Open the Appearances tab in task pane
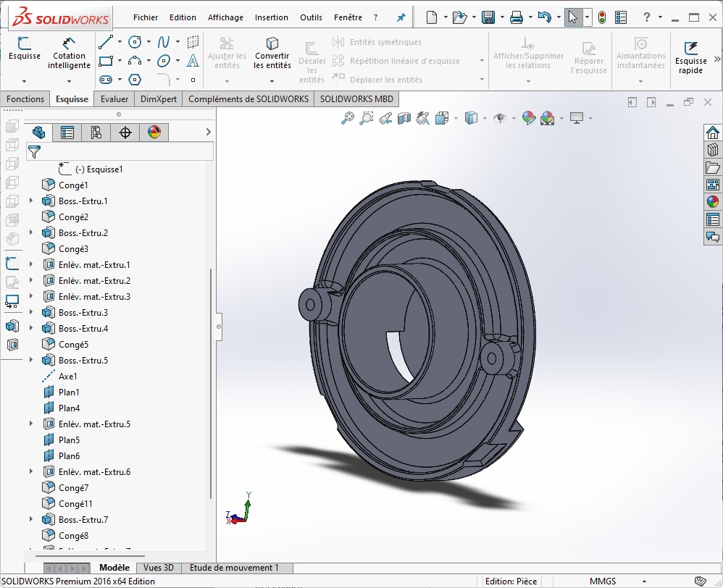 [713, 202]
